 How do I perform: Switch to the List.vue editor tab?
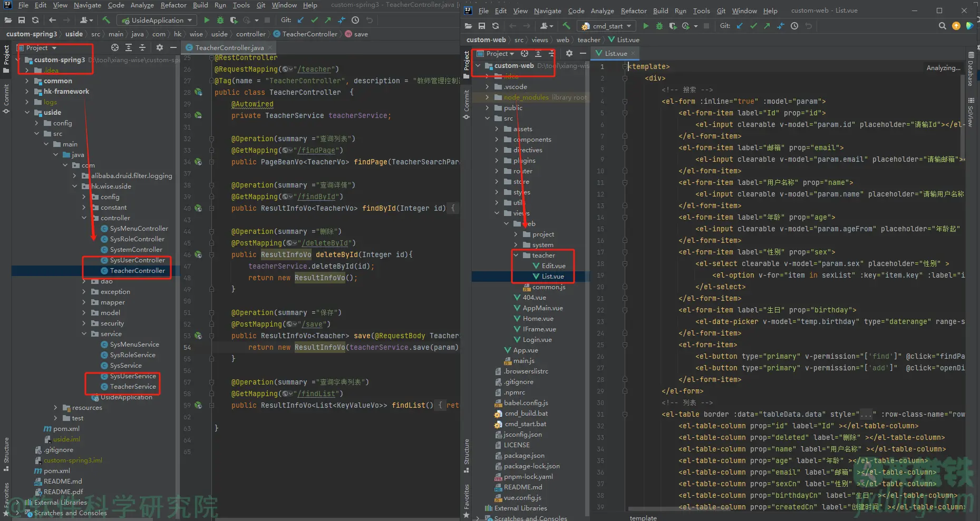[x=615, y=53]
